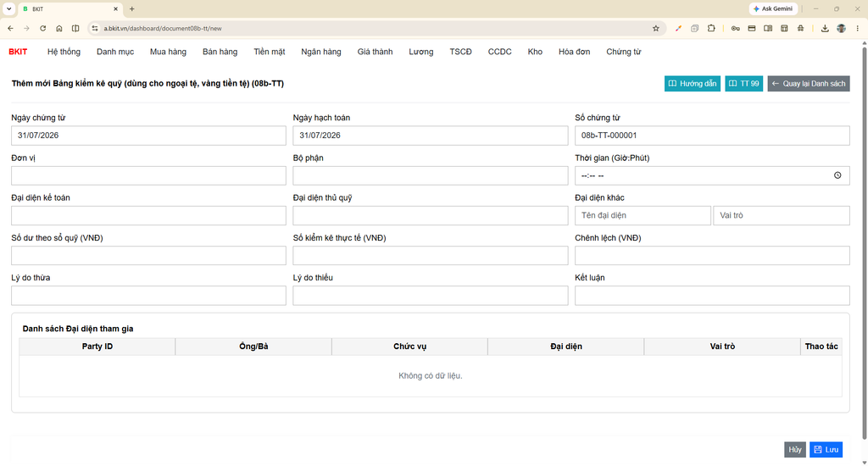Go back using the browser back arrow
868x466 pixels.
point(10,28)
